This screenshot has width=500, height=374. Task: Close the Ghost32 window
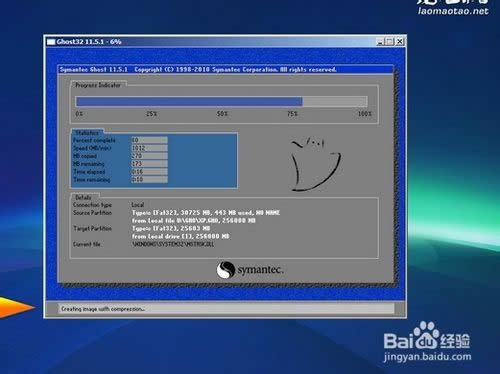pyautogui.click(x=400, y=42)
